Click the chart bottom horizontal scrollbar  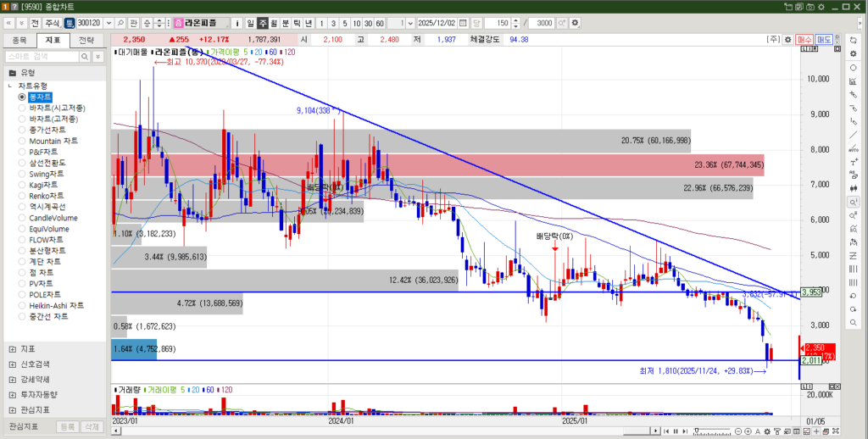point(424,431)
